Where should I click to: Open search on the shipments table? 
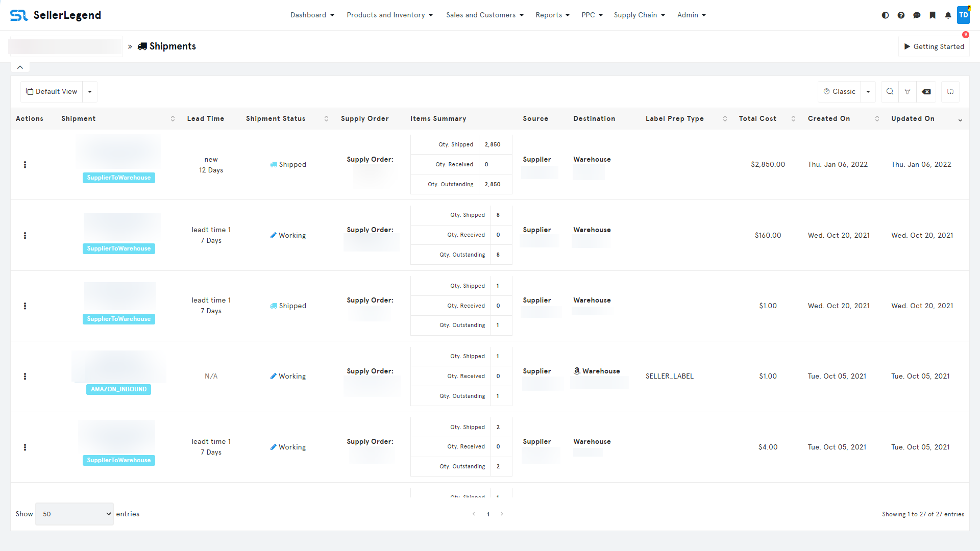click(x=890, y=91)
